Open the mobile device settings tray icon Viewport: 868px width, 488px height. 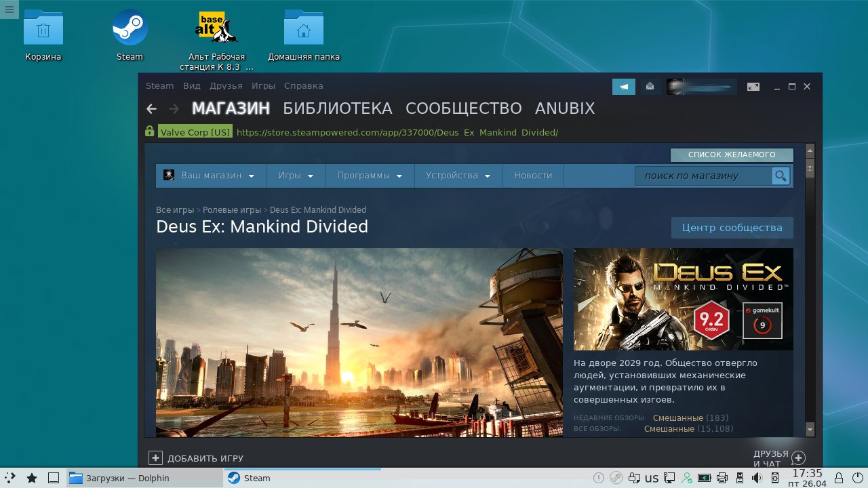click(775, 478)
